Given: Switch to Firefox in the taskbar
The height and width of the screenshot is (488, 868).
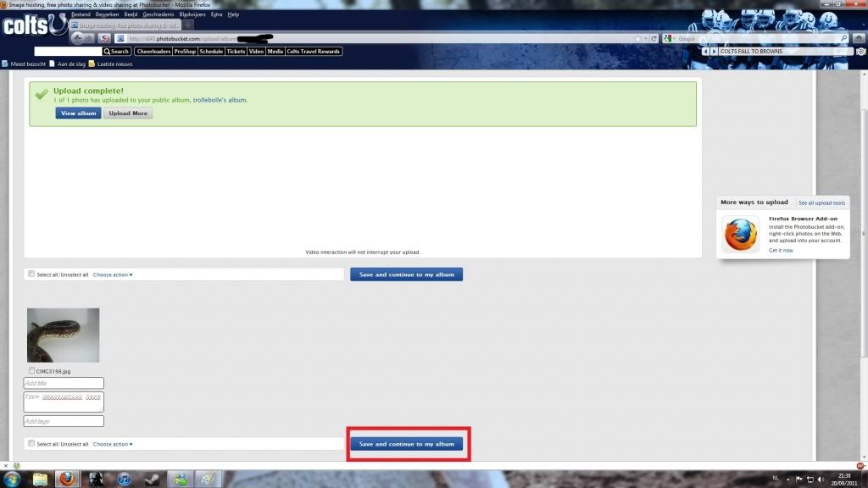Looking at the screenshot, I should coord(67,480).
